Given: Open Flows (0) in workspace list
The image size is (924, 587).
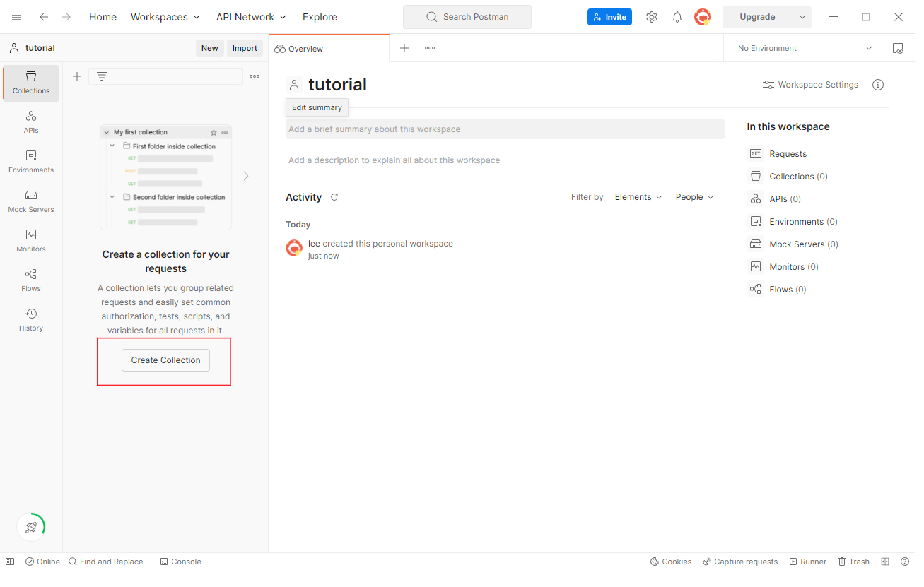Looking at the screenshot, I should (778, 290).
